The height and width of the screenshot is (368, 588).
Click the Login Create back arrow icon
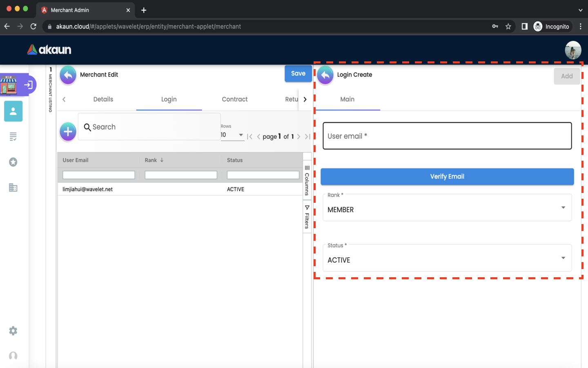tap(325, 75)
